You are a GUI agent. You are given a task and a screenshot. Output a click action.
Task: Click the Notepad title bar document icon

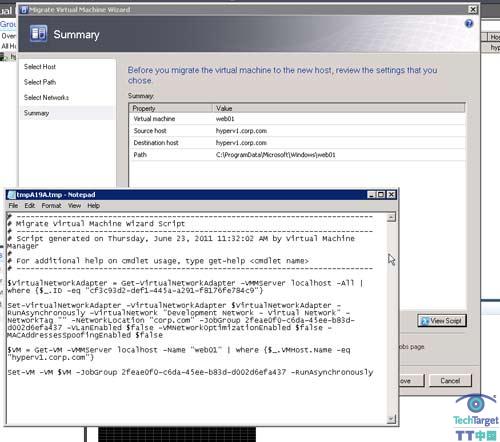[x=11, y=195]
